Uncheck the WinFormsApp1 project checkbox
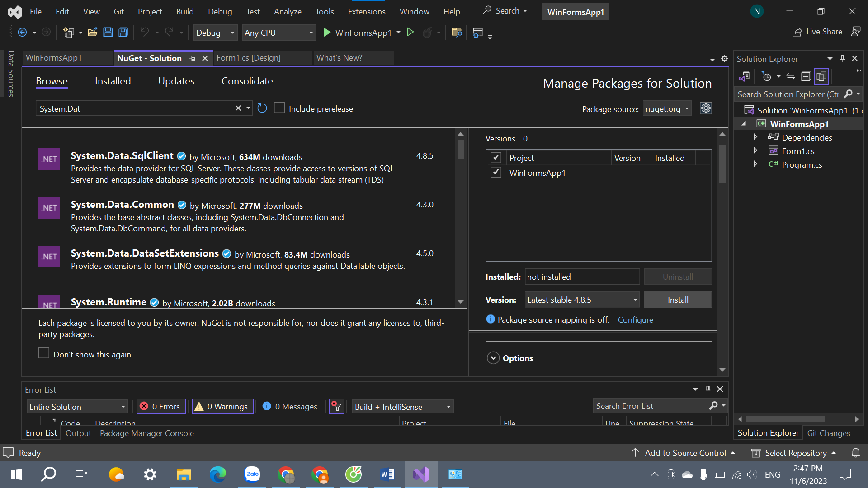The width and height of the screenshot is (868, 488). pyautogui.click(x=496, y=173)
